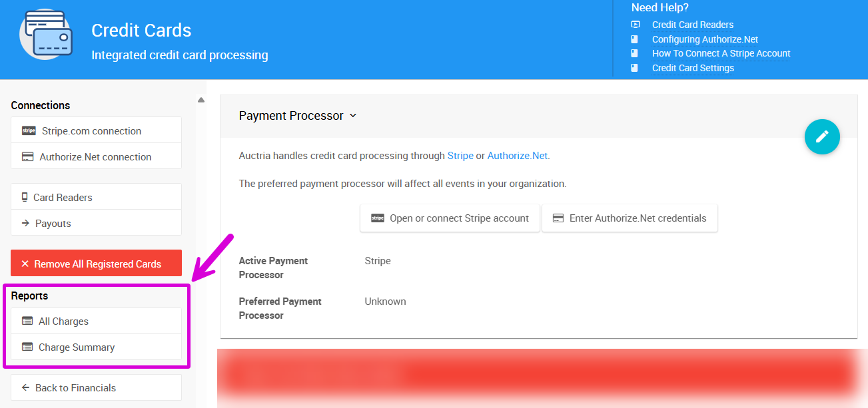
Task: Click the card icon in Authorize.Net connection
Action: click(x=28, y=157)
